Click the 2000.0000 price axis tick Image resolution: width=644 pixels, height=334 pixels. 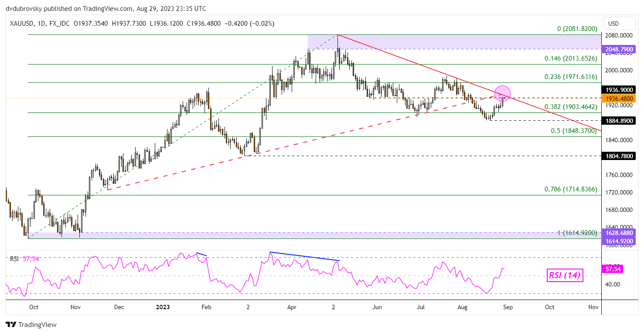[x=620, y=70]
